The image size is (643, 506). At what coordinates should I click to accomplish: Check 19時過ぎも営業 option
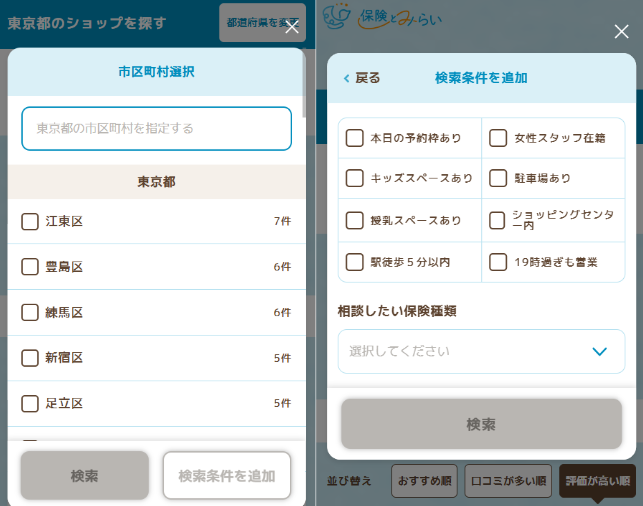pyautogui.click(x=498, y=262)
